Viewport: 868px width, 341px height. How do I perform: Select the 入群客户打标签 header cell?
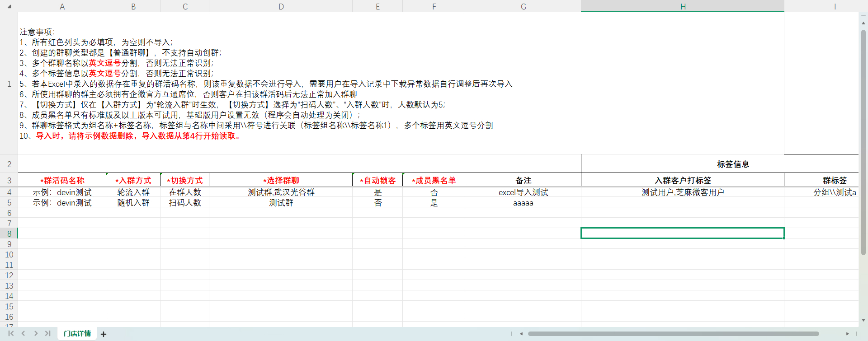pos(683,181)
